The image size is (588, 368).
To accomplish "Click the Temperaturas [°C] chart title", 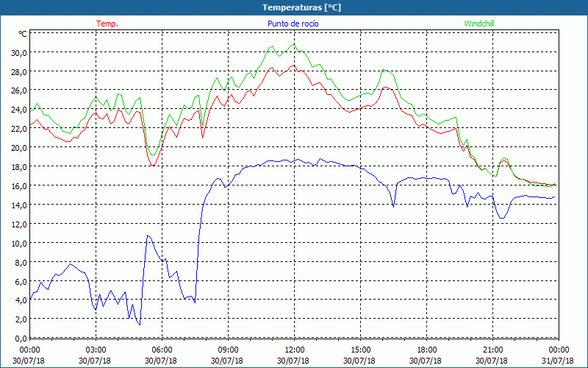I will [301, 7].
